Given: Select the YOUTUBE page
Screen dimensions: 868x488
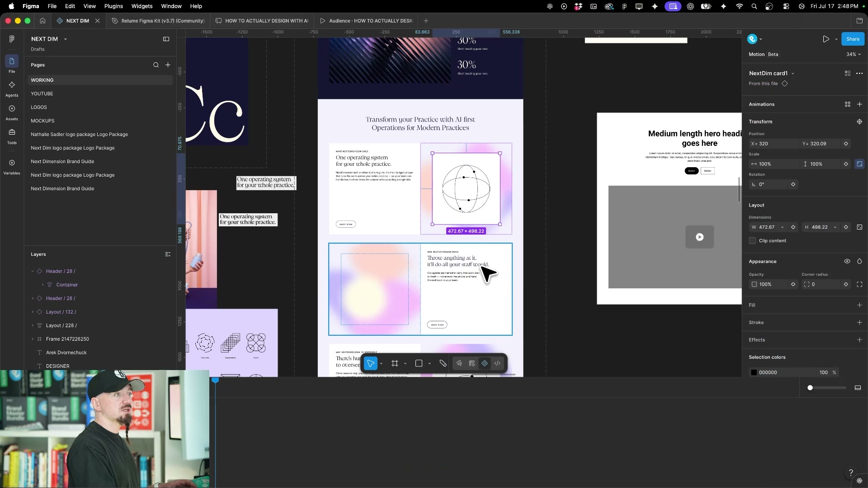Looking at the screenshot, I should (x=42, y=94).
